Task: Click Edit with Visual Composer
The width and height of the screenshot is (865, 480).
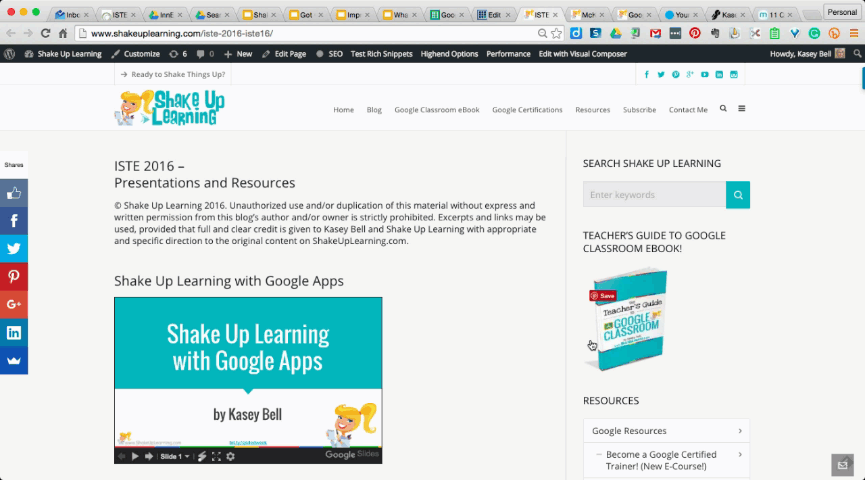Action: click(x=583, y=54)
